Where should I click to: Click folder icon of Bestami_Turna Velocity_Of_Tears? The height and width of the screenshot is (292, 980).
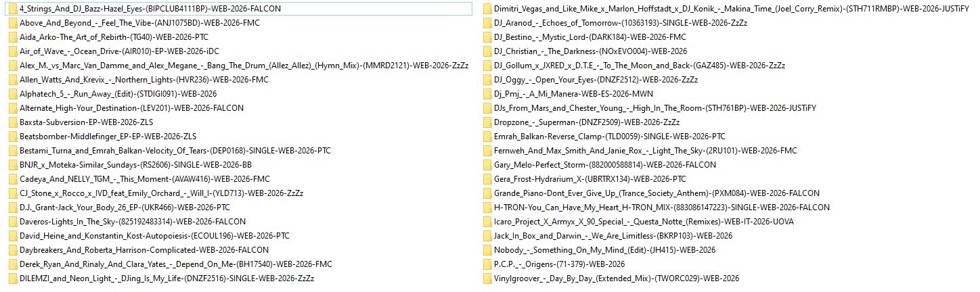pos(14,151)
